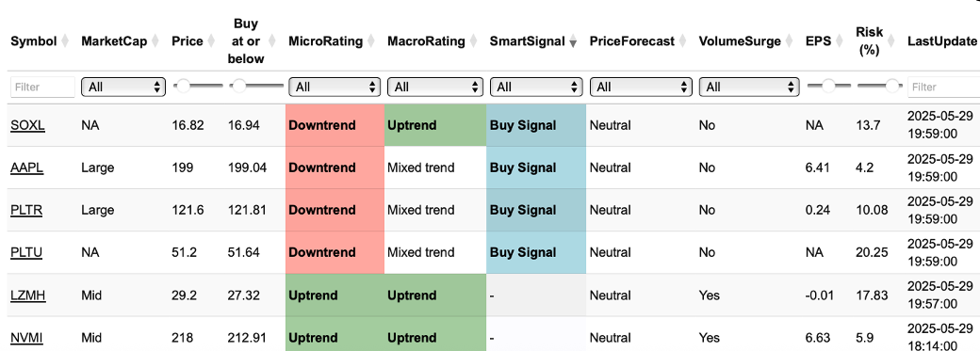Open the VolumeSurge filter dropdown
This screenshot has height=351, width=980.
(750, 87)
